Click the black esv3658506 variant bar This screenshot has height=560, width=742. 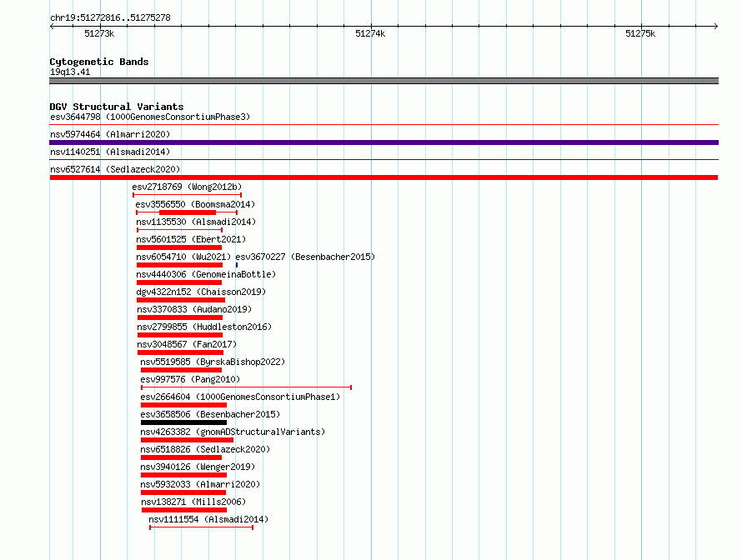coord(183,422)
